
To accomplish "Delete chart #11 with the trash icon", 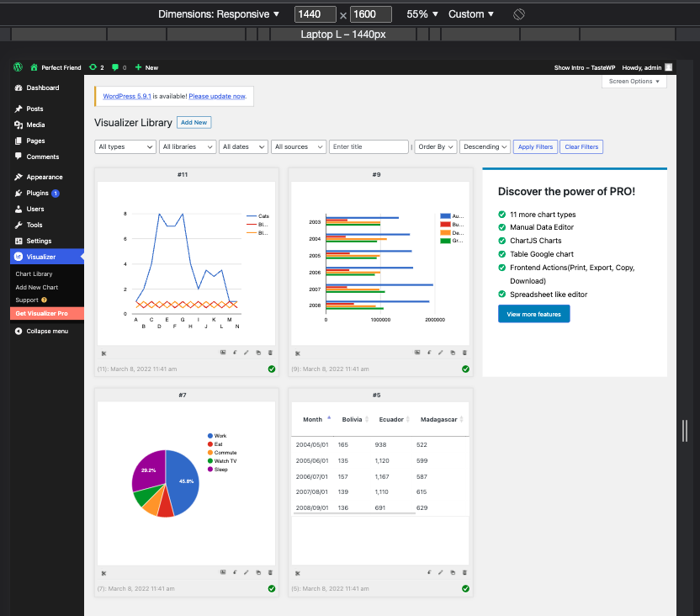I will coord(270,353).
